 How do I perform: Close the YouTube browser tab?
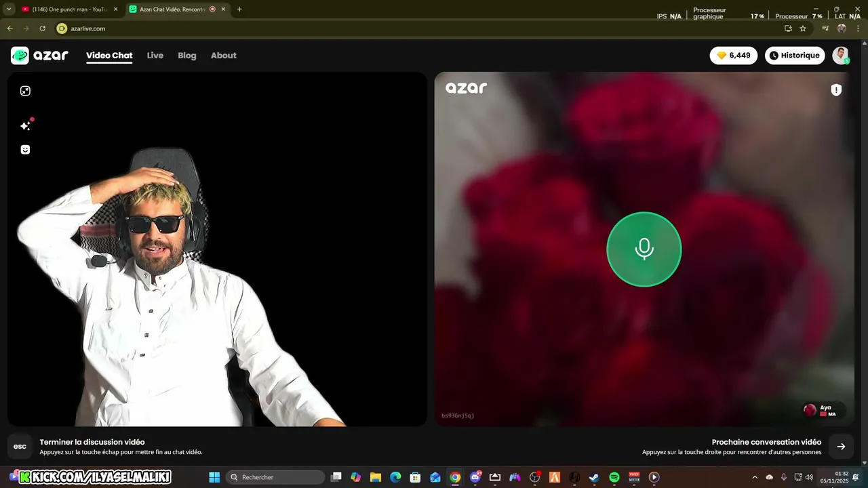tap(115, 9)
